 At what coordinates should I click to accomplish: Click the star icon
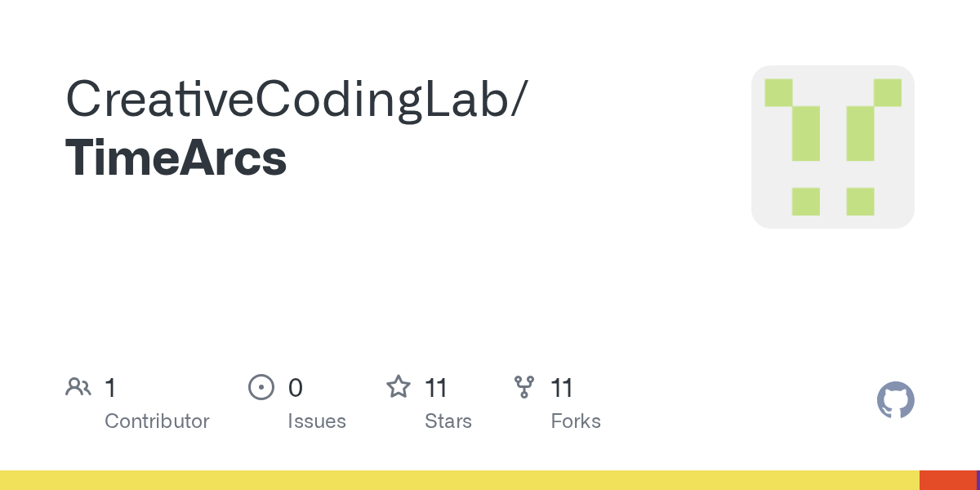point(398,387)
